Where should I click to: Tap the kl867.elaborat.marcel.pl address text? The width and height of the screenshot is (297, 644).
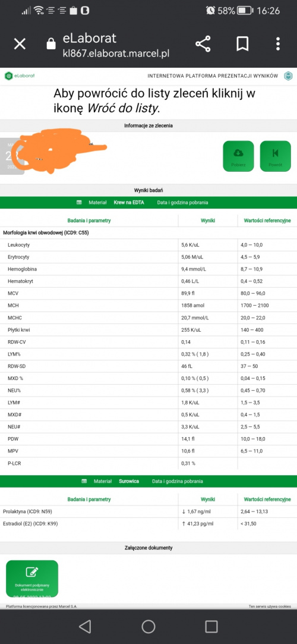116,54
